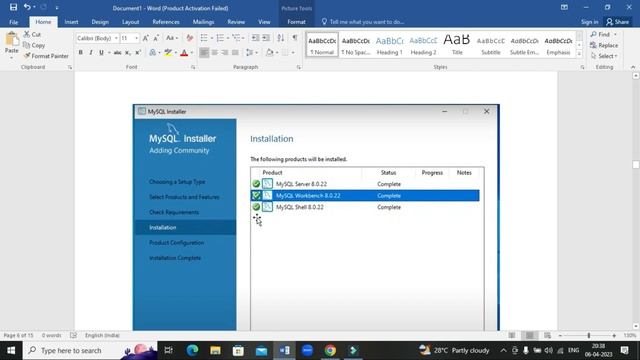
Task: Apply the Heading 1 style
Action: coord(389,45)
